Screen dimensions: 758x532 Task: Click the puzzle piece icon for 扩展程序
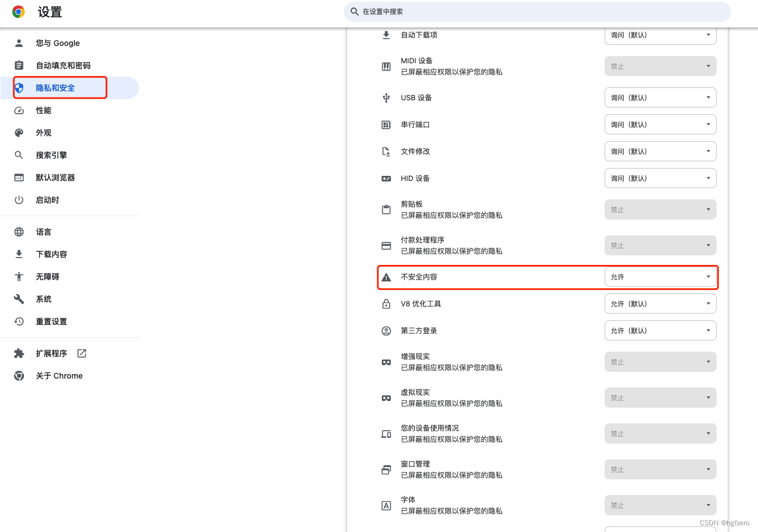[x=19, y=353]
